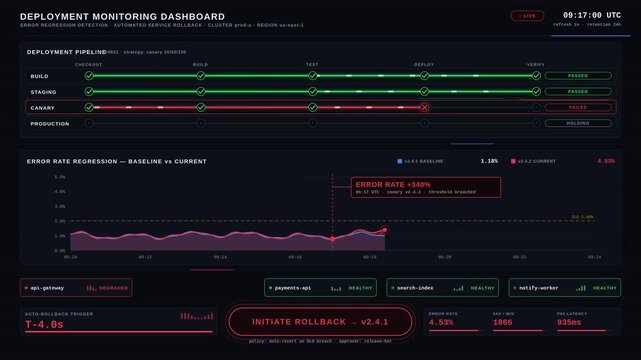The height and width of the screenshot is (360, 641).
Task: Click the 1866 per-minute metric
Action: tap(502, 322)
